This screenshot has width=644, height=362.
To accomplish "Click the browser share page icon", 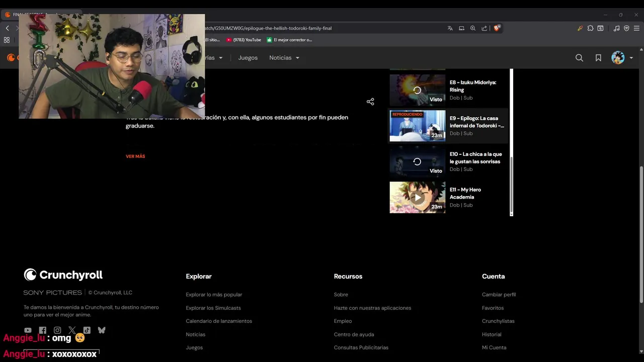I will (484, 28).
